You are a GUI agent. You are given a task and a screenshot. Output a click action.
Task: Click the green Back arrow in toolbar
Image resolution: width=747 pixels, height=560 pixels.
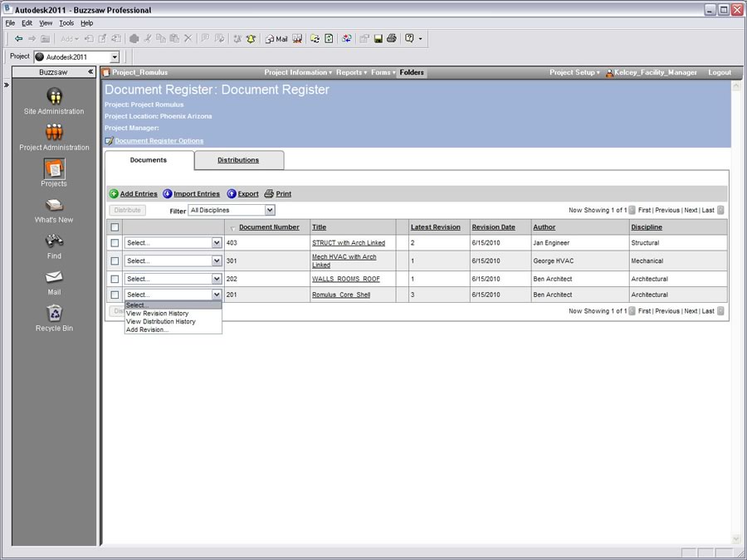click(18, 38)
